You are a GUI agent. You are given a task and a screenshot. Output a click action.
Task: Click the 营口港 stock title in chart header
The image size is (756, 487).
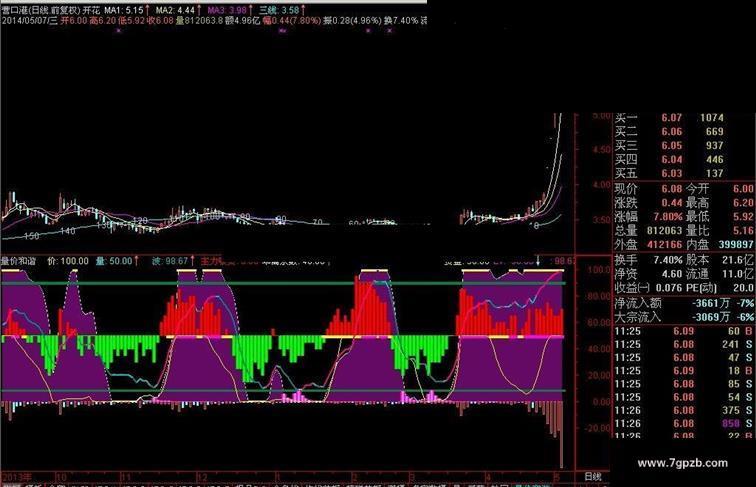tap(15, 10)
